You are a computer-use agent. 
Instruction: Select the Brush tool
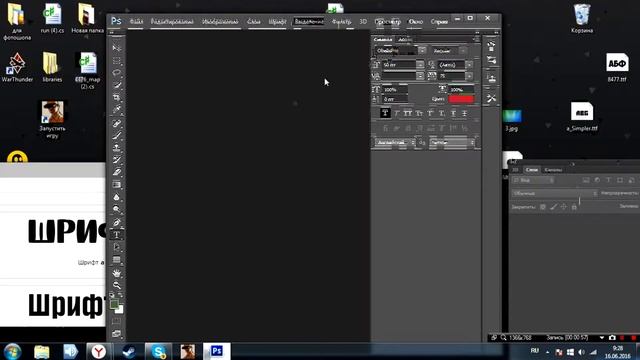(x=117, y=135)
